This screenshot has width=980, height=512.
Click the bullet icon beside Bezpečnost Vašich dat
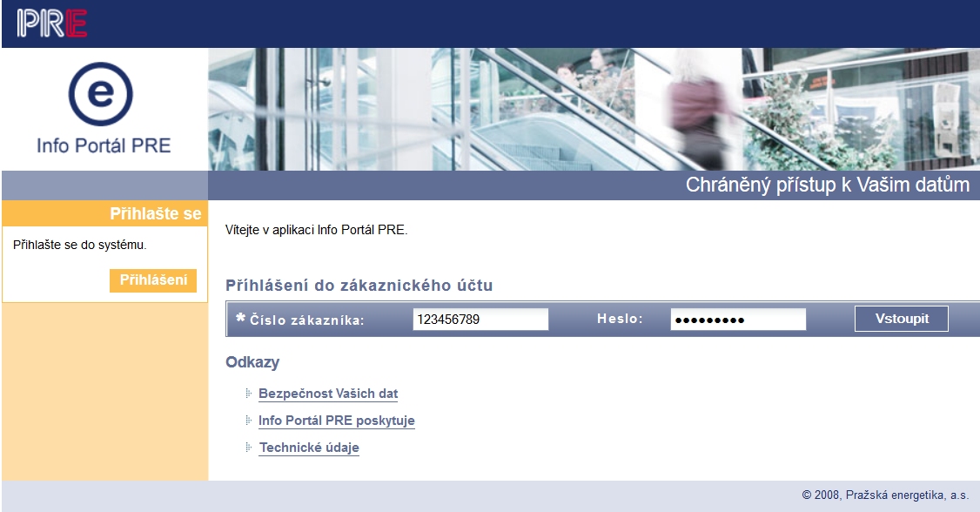(x=249, y=394)
